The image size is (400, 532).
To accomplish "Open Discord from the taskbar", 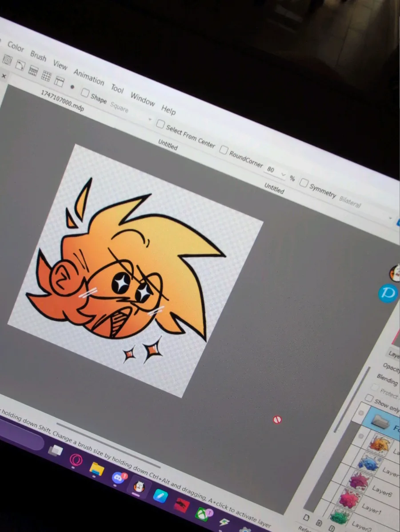I will (118, 478).
